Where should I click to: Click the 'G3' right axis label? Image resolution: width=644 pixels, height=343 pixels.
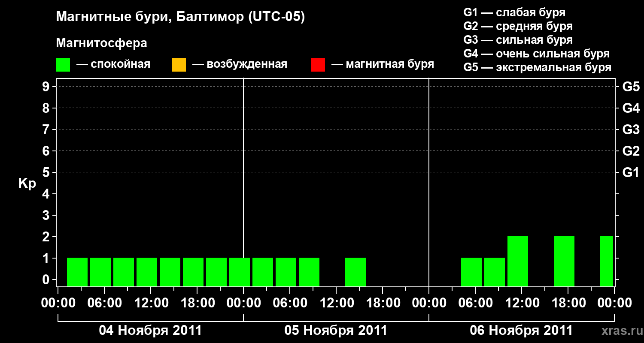(631, 129)
